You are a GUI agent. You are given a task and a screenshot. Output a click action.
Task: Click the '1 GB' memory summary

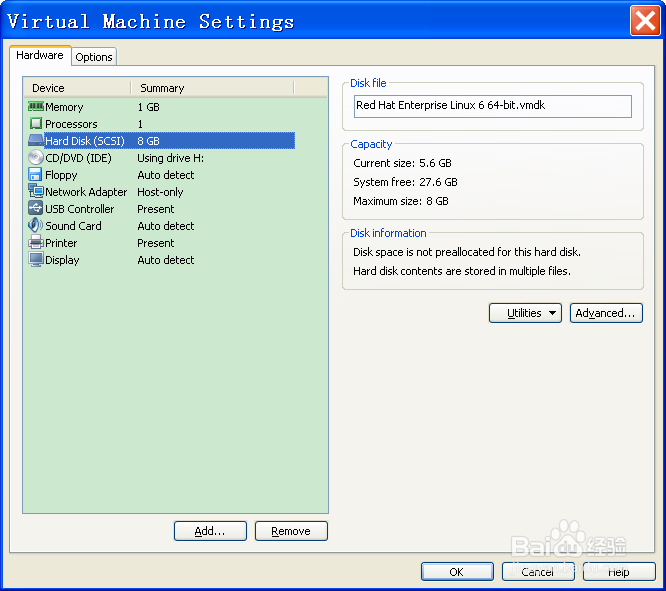[x=149, y=107]
